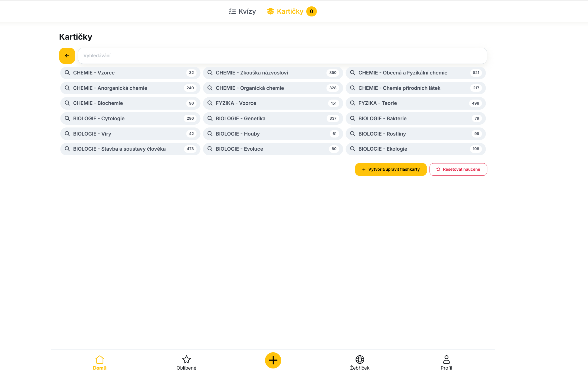Click magnifier icon beside FYZIKA - Teorie
Image resolution: width=588 pixels, height=376 pixels.
click(x=353, y=103)
